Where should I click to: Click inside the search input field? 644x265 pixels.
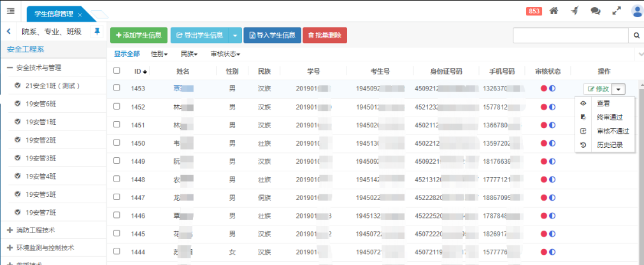[x=570, y=35]
